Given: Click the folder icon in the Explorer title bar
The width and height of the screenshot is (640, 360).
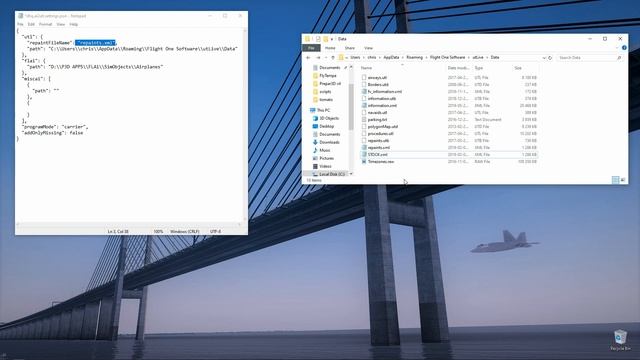Looking at the screenshot, I should [308, 39].
